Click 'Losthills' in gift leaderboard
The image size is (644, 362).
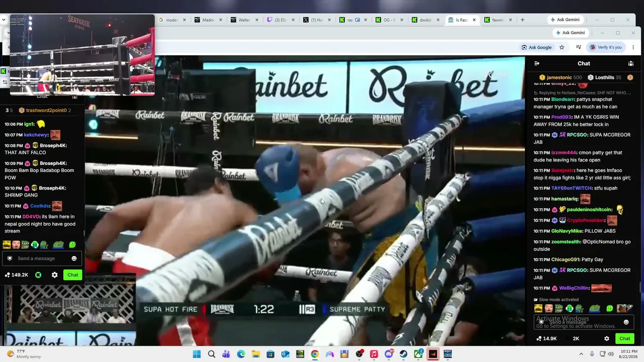click(x=605, y=77)
